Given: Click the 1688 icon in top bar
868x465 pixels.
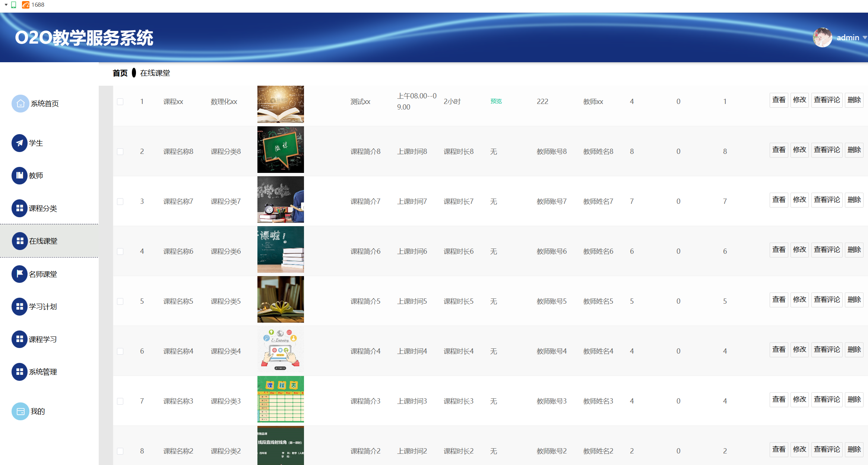Looking at the screenshot, I should pyautogui.click(x=26, y=5).
